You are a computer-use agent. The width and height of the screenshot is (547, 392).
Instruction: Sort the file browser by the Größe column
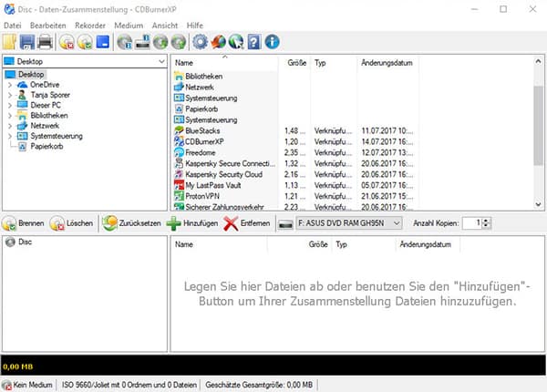(294, 63)
